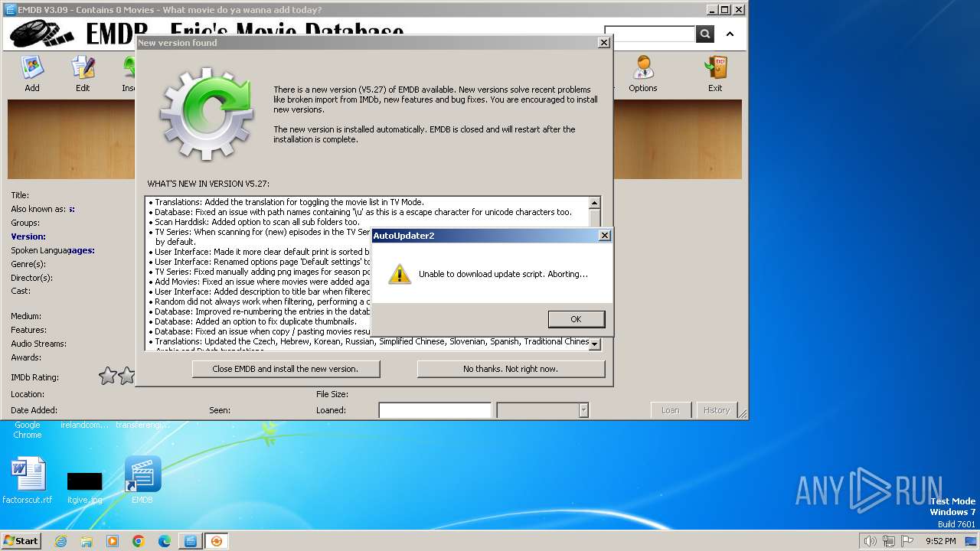Image resolution: width=980 pixels, height=551 pixels.
Task: Open the EMDB desktop shortcut
Action: [x=142, y=480]
